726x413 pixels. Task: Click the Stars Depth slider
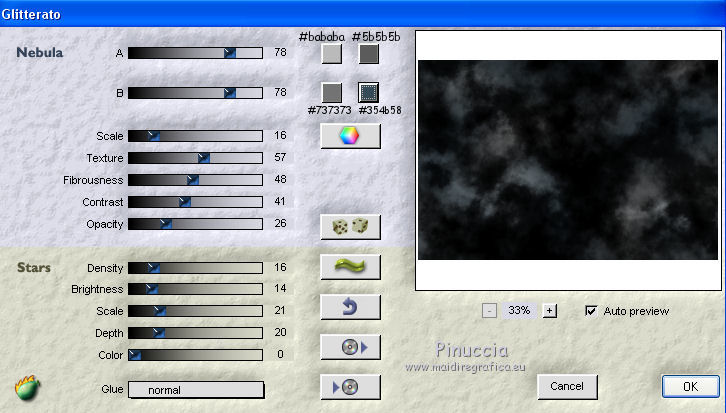[195, 333]
